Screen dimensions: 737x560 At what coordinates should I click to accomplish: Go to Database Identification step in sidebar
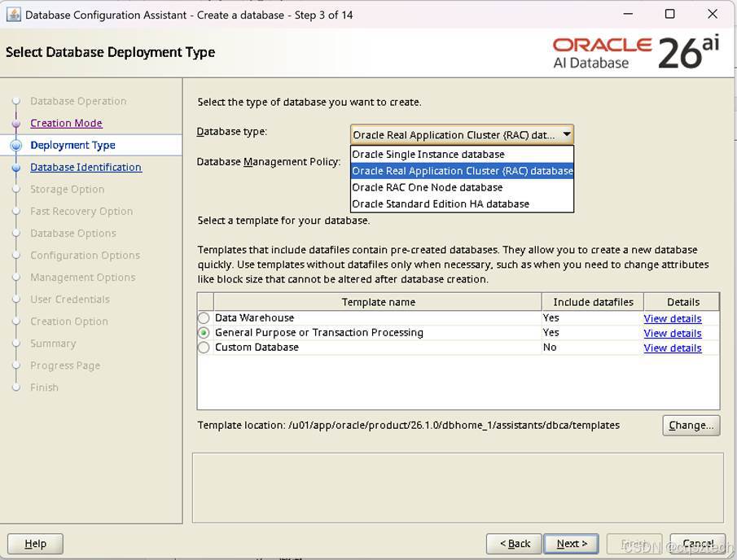[x=86, y=167]
